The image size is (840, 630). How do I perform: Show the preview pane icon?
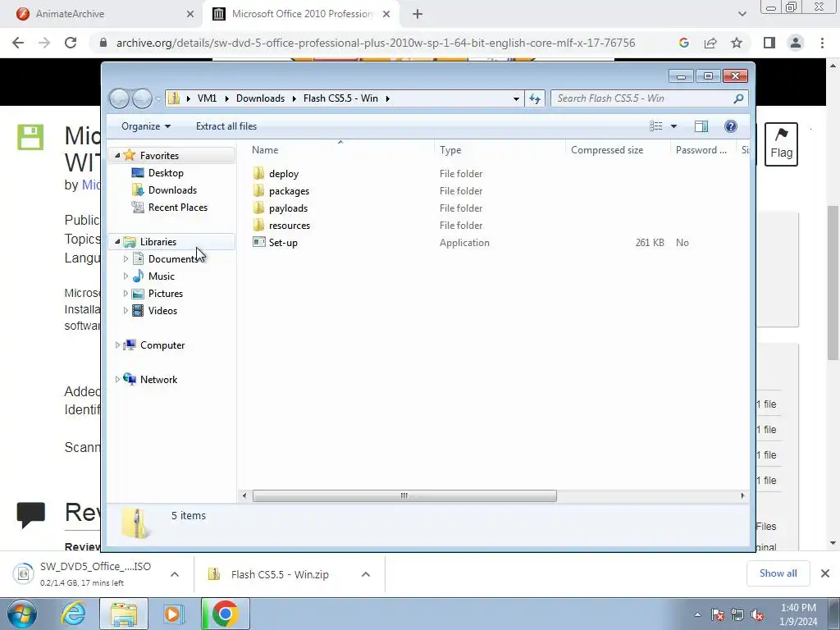(x=701, y=126)
